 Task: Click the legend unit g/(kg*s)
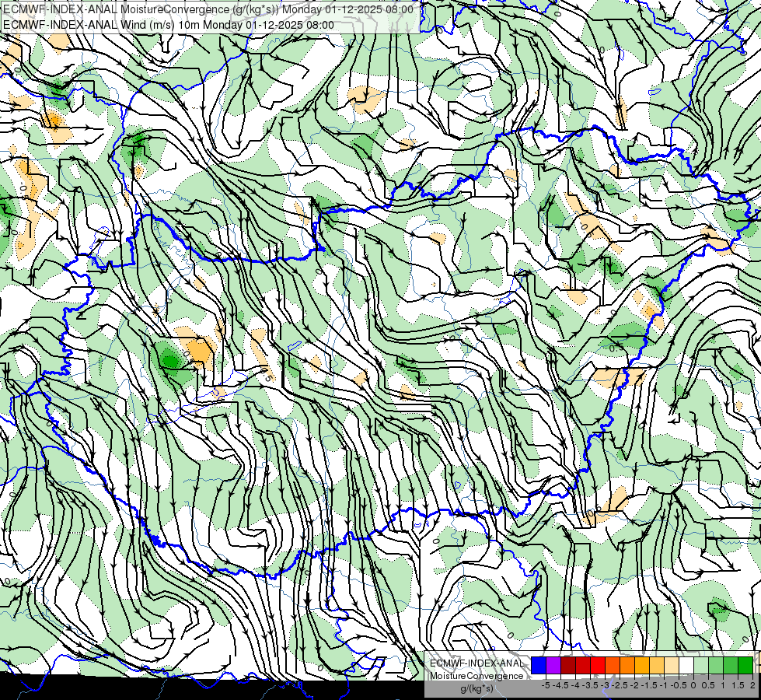pos(476,688)
